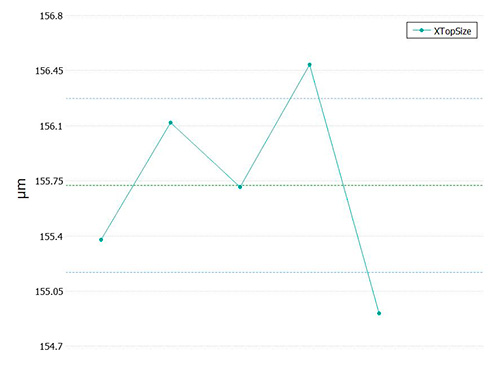Click the XTopSize legend marker icon
Screen dimensions: 491x378
click(421, 31)
